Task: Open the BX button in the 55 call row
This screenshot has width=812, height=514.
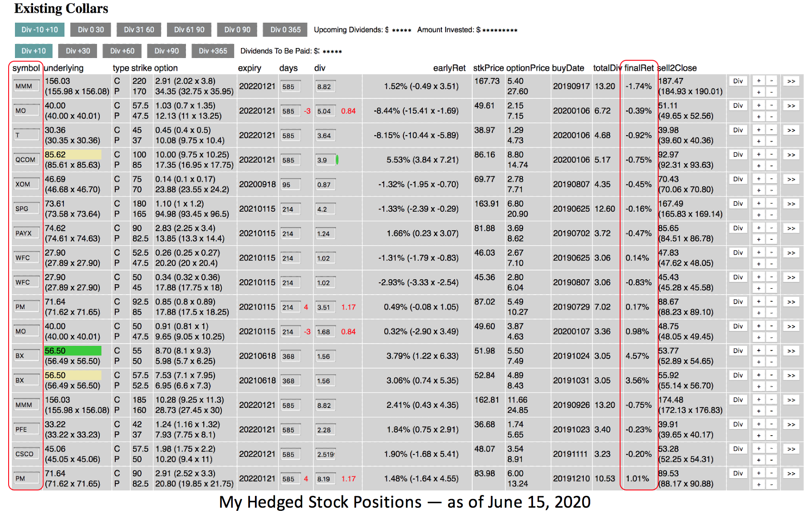Action: (26, 356)
